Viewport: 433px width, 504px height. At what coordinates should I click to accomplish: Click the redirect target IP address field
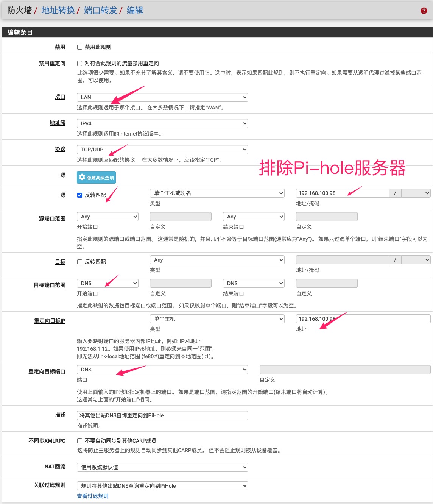(x=363, y=319)
